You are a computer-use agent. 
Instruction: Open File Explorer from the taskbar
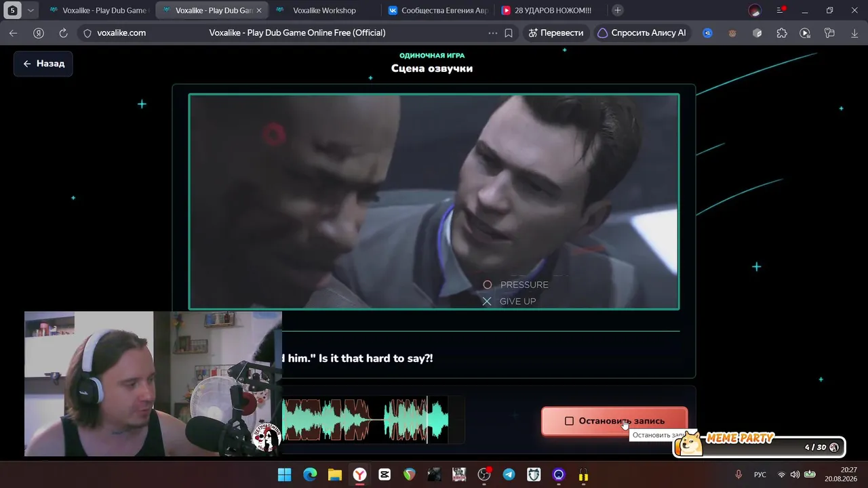pyautogui.click(x=334, y=474)
